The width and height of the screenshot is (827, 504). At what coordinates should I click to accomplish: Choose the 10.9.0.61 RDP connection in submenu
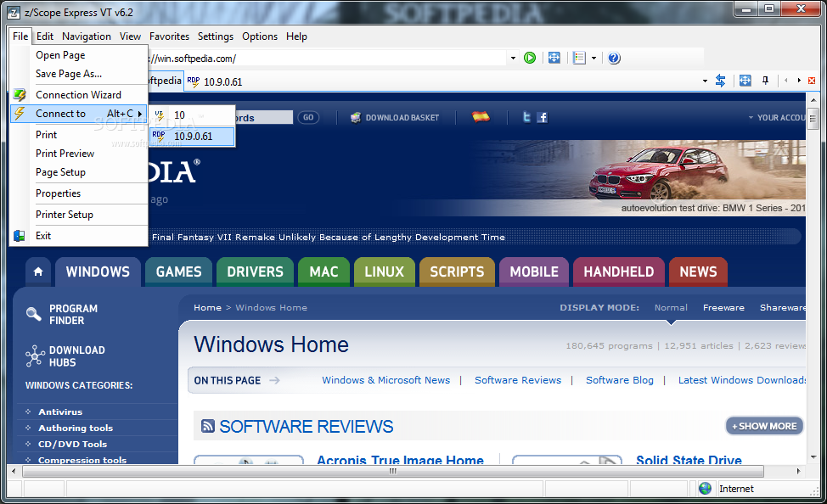192,136
